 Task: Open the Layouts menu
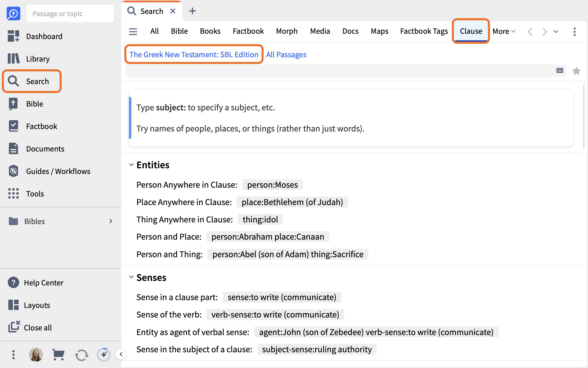point(29,305)
